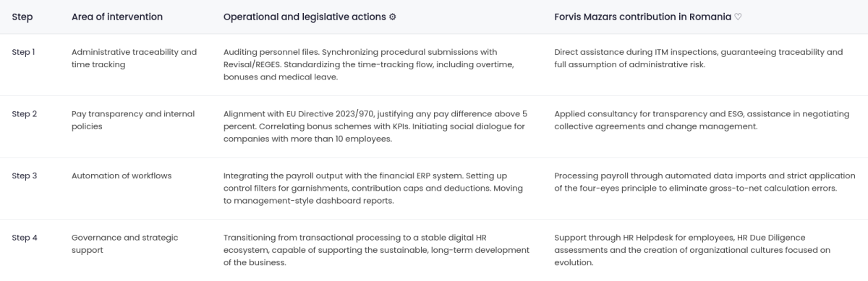The width and height of the screenshot is (868, 281).
Task: Click Administrative traceability and time tracking cell
Action: click(136, 64)
